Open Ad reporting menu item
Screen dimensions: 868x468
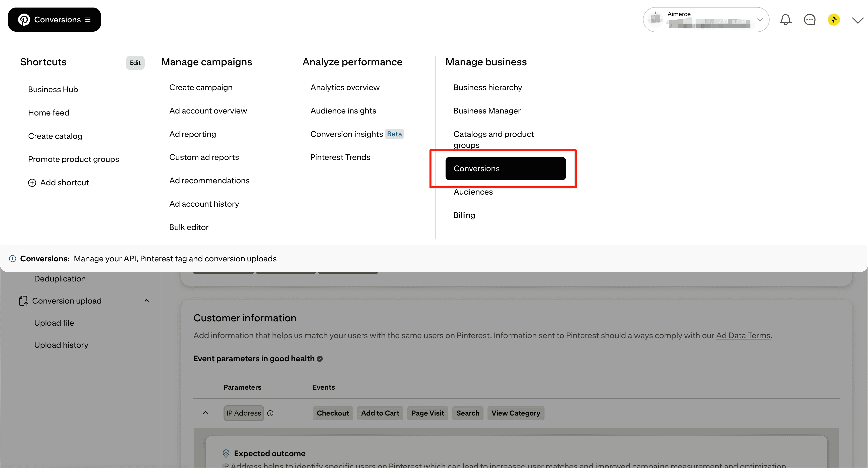pyautogui.click(x=192, y=134)
